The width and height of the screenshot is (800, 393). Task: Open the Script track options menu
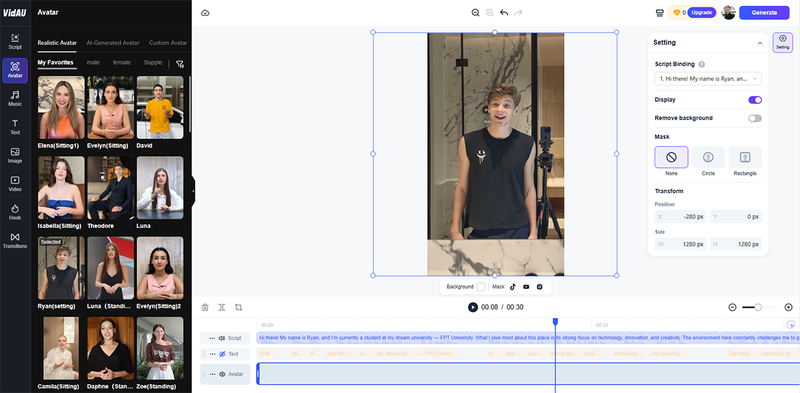click(x=212, y=338)
